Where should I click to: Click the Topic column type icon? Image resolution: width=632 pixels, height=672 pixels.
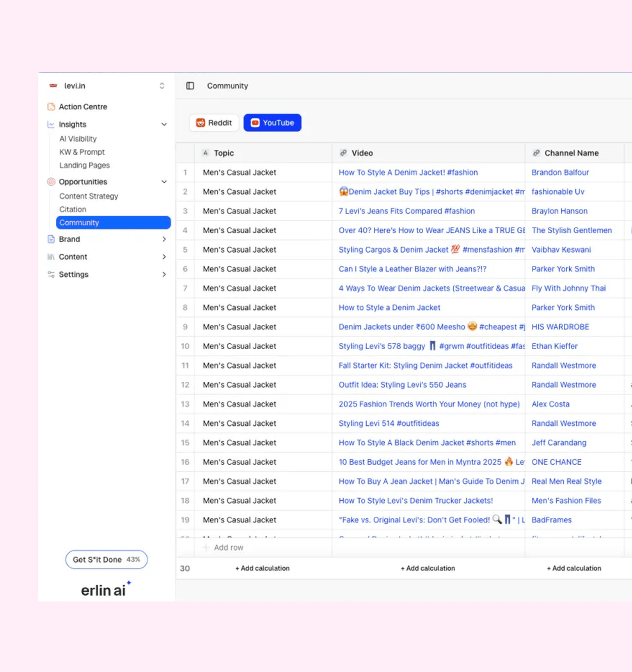click(x=206, y=153)
